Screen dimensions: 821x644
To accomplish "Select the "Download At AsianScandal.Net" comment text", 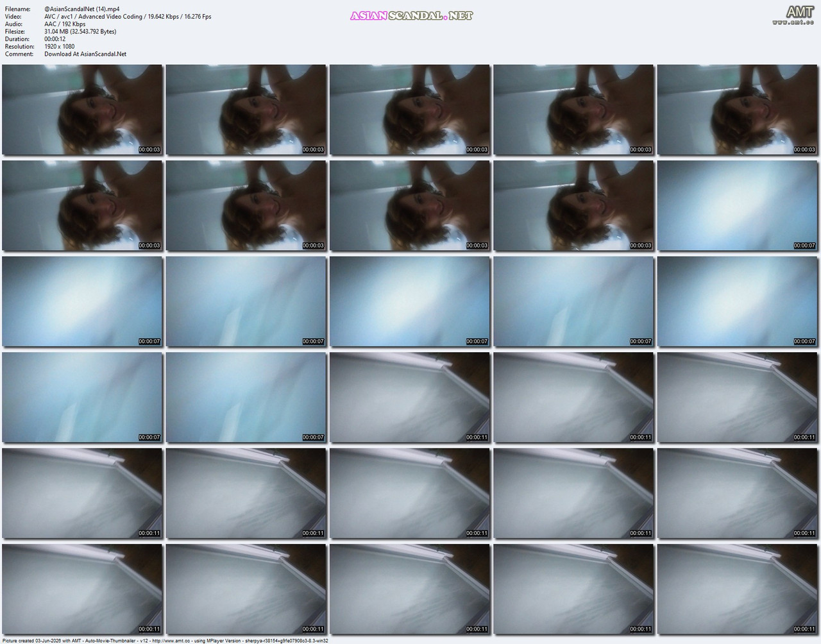I will (85, 54).
